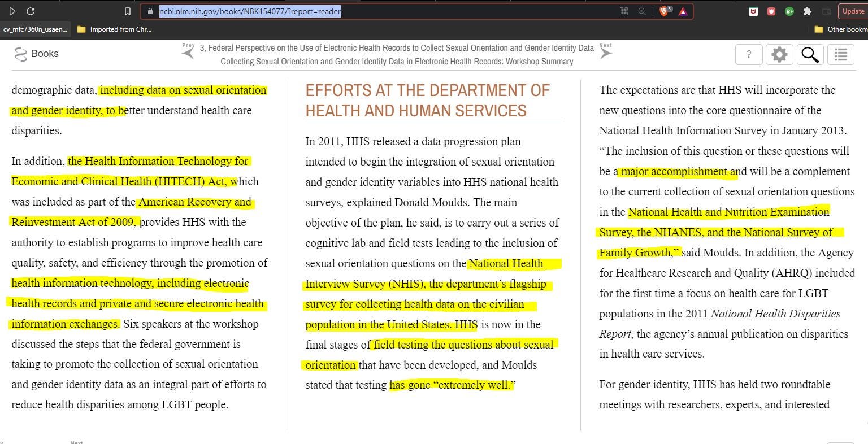Open the search-this-book magnifier icon

pyautogui.click(x=810, y=54)
